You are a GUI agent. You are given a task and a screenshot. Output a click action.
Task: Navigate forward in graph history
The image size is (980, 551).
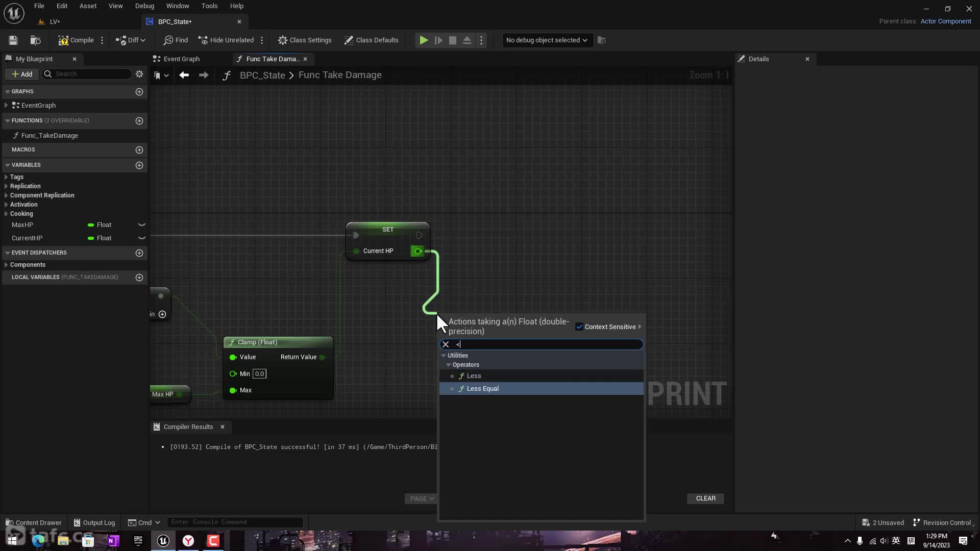click(204, 76)
